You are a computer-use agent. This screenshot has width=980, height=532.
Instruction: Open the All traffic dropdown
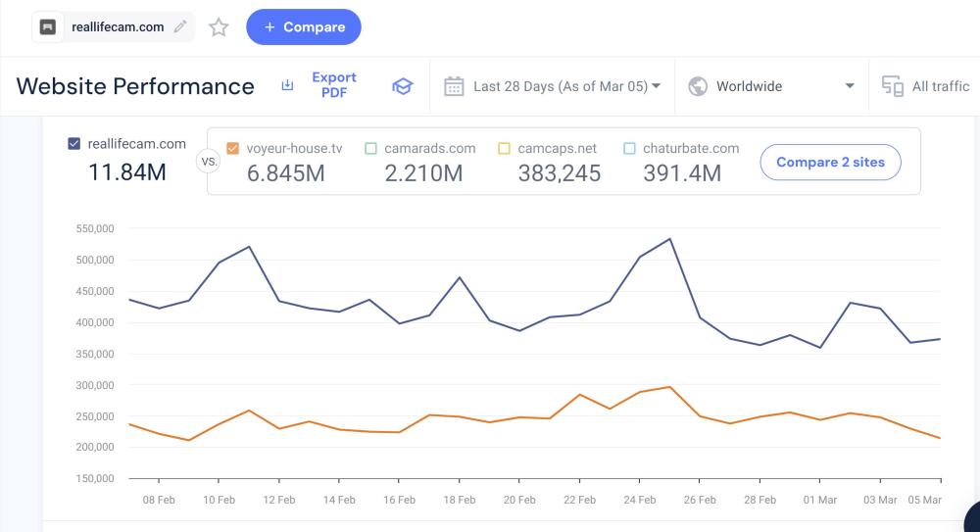tap(940, 86)
